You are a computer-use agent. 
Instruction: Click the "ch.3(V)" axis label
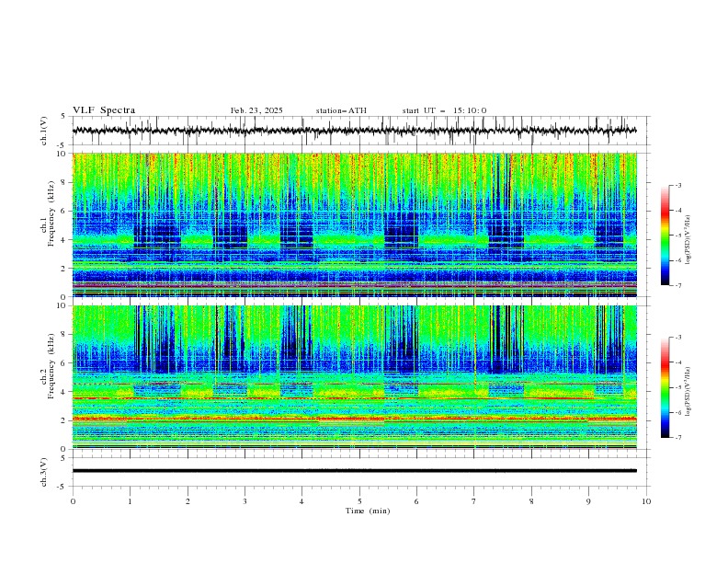tap(44, 472)
